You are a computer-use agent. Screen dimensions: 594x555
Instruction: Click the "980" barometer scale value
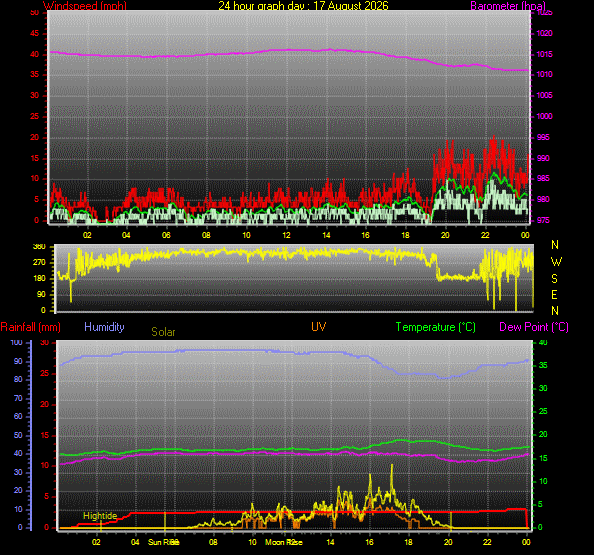pyautogui.click(x=543, y=199)
